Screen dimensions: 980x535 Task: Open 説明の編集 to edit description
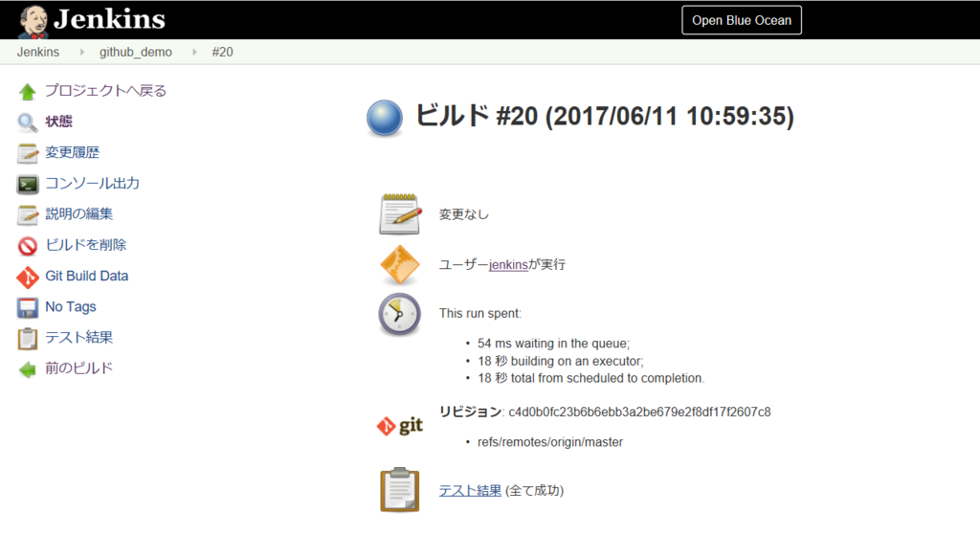click(x=79, y=213)
